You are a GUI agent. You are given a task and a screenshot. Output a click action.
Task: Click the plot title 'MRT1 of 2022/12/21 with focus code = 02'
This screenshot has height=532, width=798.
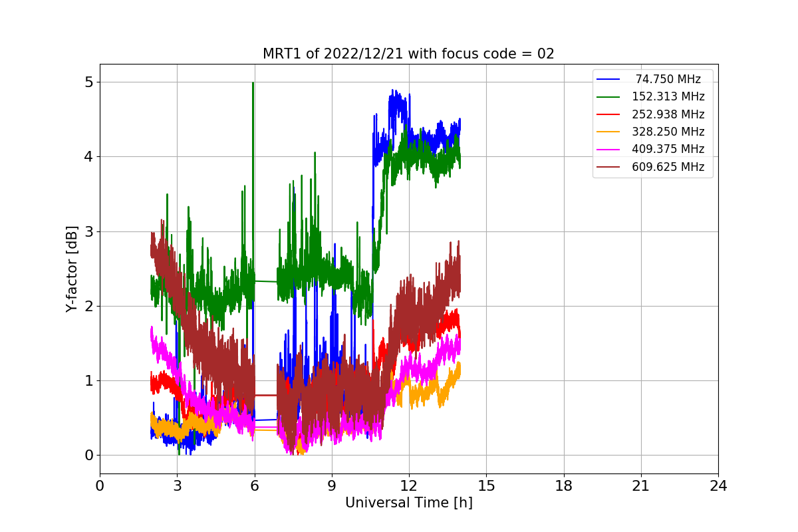(408, 54)
